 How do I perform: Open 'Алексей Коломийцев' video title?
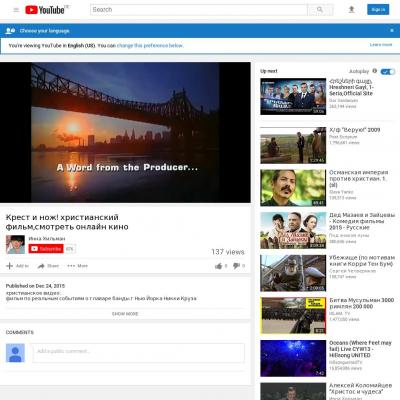click(x=360, y=388)
